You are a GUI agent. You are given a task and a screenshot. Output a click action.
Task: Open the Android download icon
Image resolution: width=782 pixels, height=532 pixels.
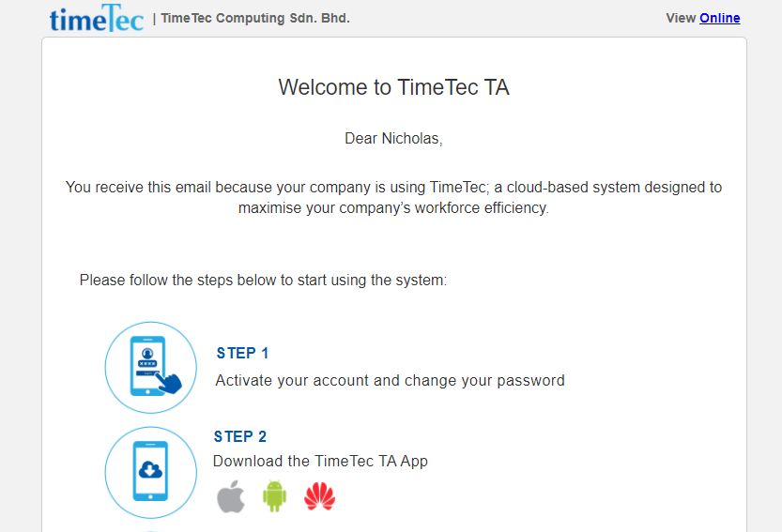point(274,496)
